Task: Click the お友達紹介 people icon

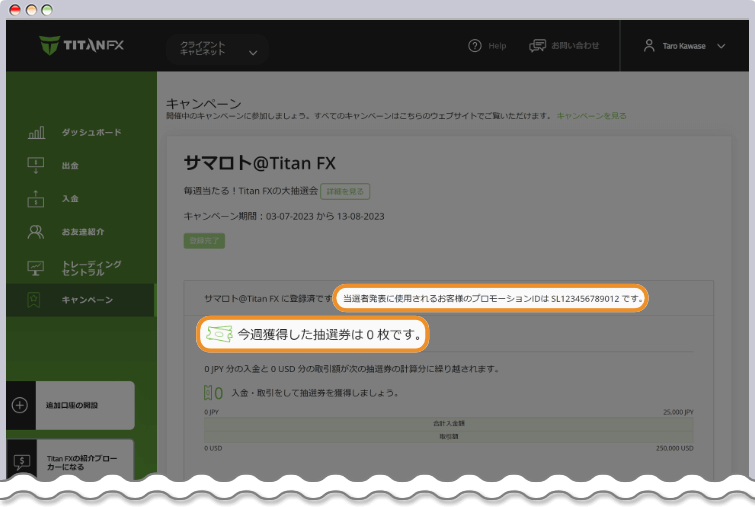Action: [36, 232]
